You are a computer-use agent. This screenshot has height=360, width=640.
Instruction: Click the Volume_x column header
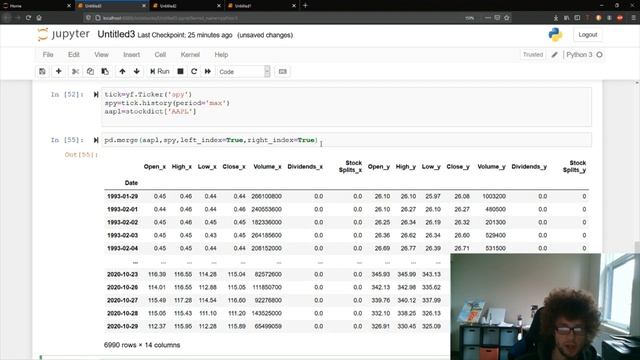267,167
